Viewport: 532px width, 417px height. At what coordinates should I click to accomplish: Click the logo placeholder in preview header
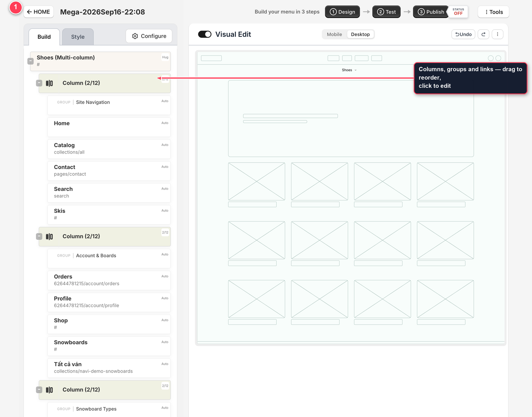(x=211, y=58)
